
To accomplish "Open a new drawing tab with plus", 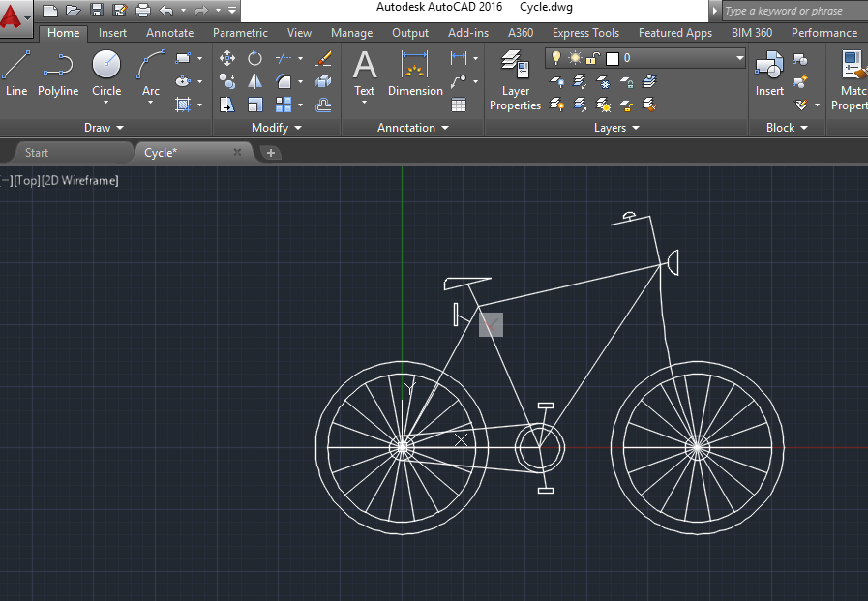I will coord(271,153).
